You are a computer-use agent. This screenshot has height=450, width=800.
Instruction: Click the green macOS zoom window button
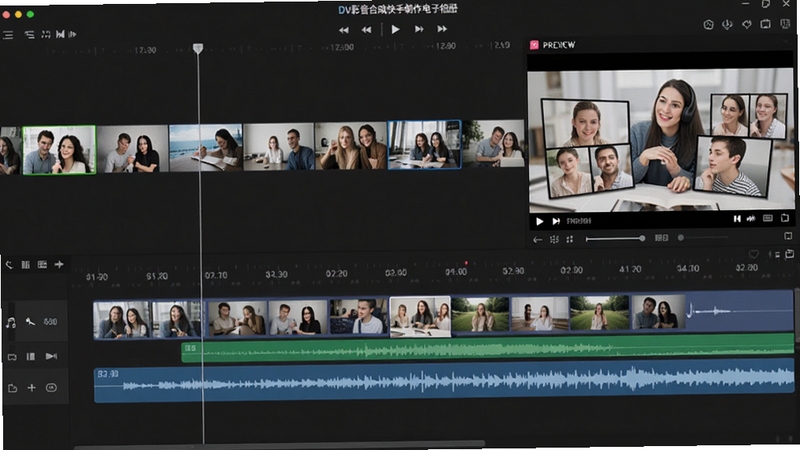tap(30, 14)
